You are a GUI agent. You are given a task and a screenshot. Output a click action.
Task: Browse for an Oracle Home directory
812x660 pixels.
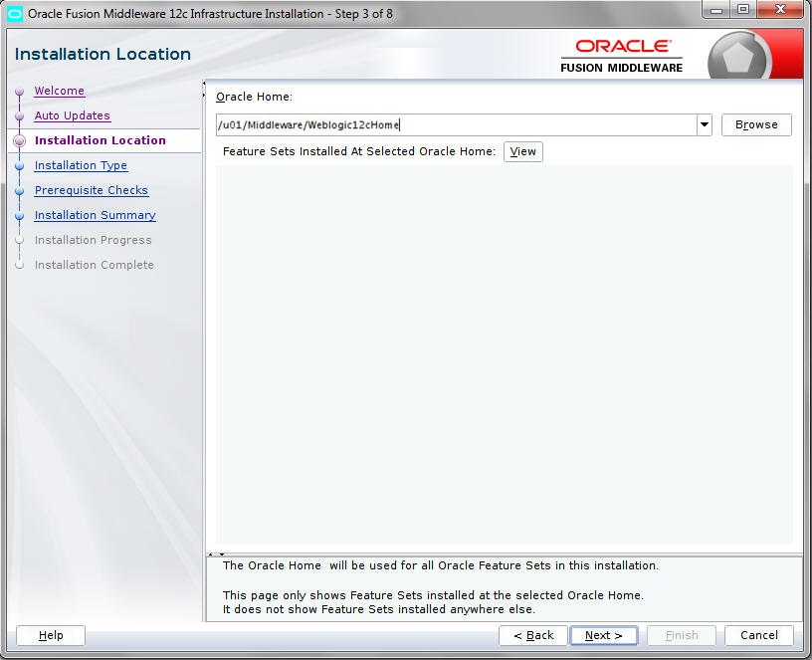coord(756,124)
